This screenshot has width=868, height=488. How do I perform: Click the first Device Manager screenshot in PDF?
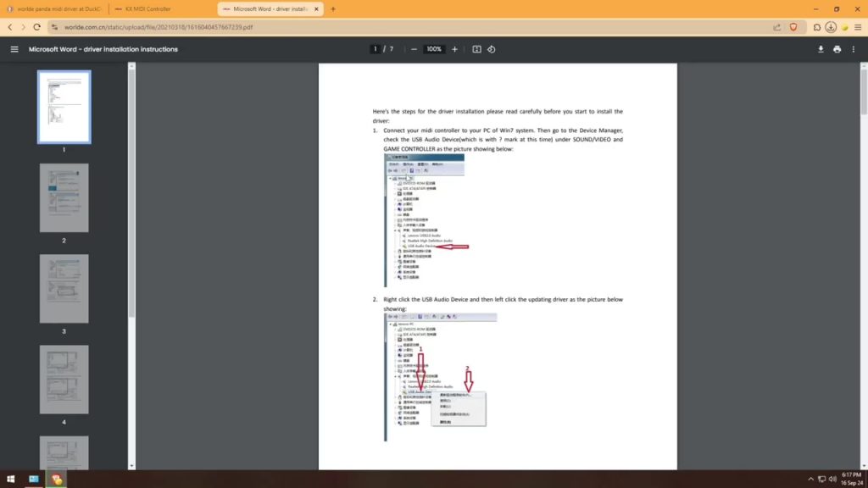(x=427, y=220)
